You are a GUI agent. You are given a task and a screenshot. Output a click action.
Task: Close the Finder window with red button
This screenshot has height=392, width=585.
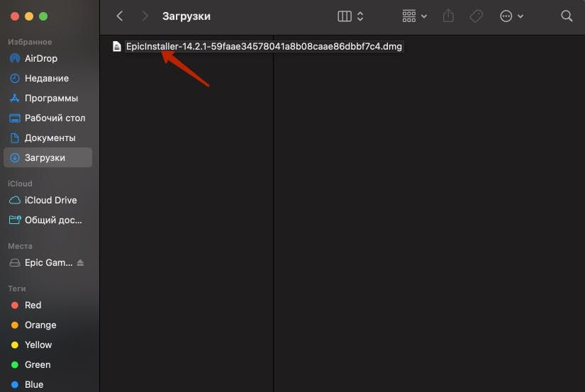[15, 16]
